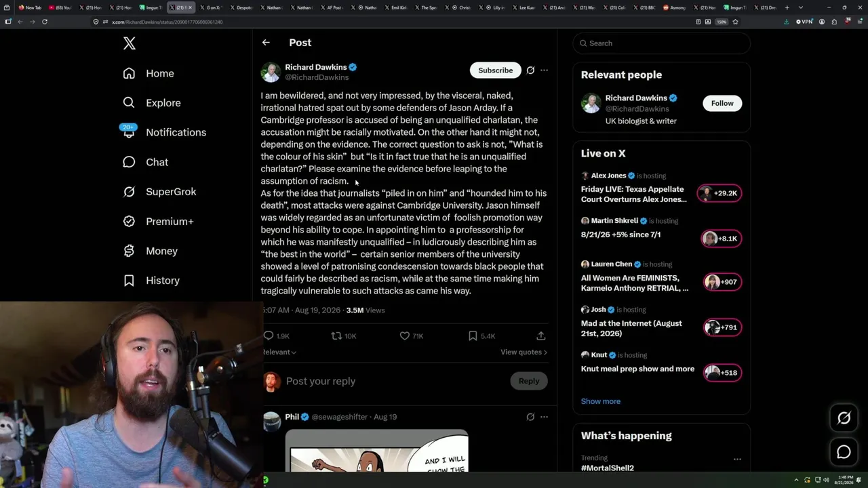Bookmark the Richard Dawkins post

point(473,335)
